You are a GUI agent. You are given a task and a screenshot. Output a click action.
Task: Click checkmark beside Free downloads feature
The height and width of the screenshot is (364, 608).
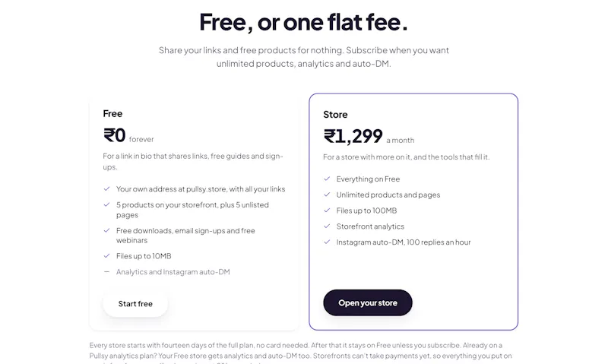106,231
